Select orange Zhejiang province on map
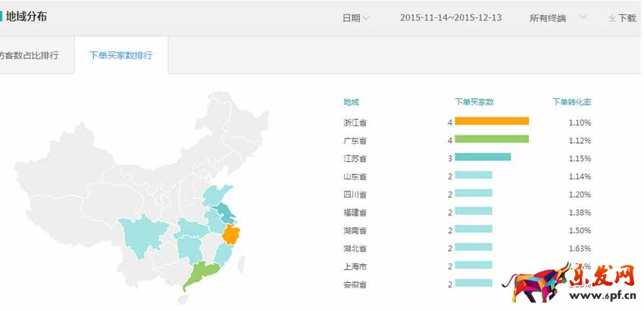The width and height of the screenshot is (644, 311). (230, 235)
